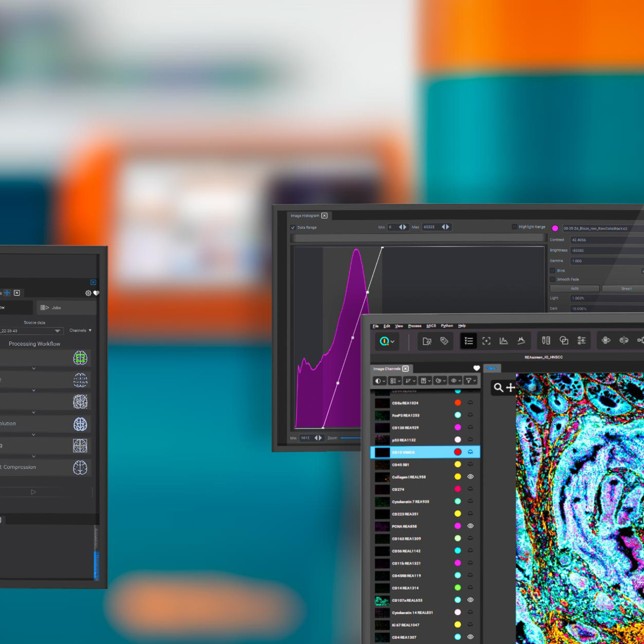The height and width of the screenshot is (644, 644).
Task: Open the channel sort order dropdown
Action: pyautogui.click(x=410, y=381)
